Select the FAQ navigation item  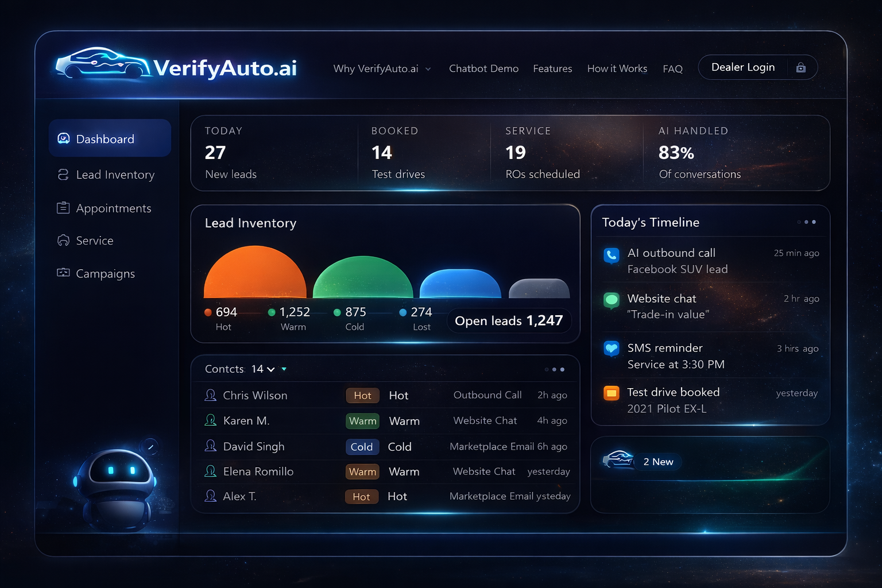[x=672, y=68]
